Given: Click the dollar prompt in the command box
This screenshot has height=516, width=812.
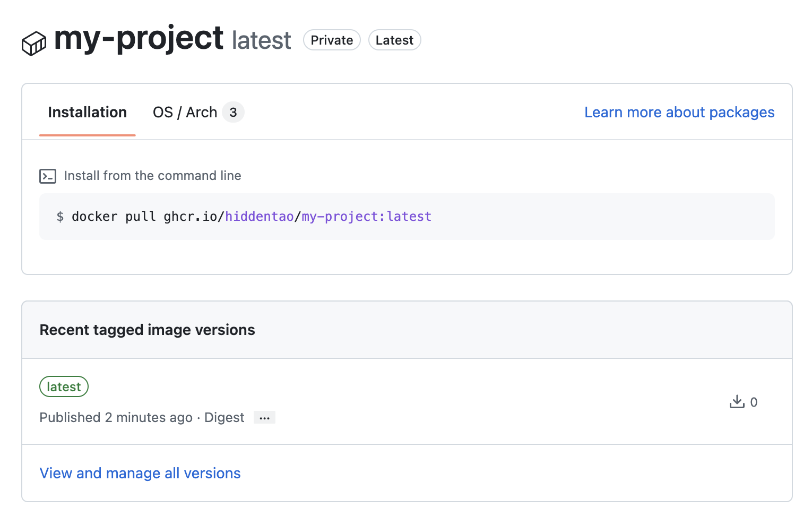Looking at the screenshot, I should point(60,217).
